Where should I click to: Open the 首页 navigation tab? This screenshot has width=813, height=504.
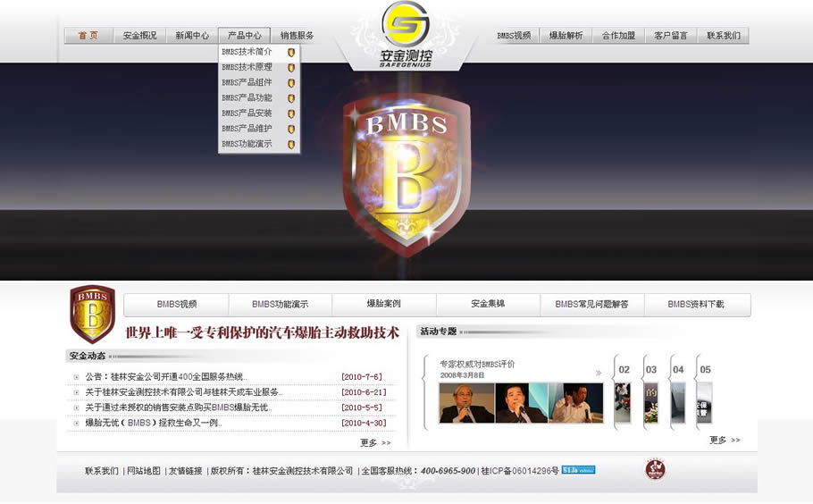click(x=88, y=36)
